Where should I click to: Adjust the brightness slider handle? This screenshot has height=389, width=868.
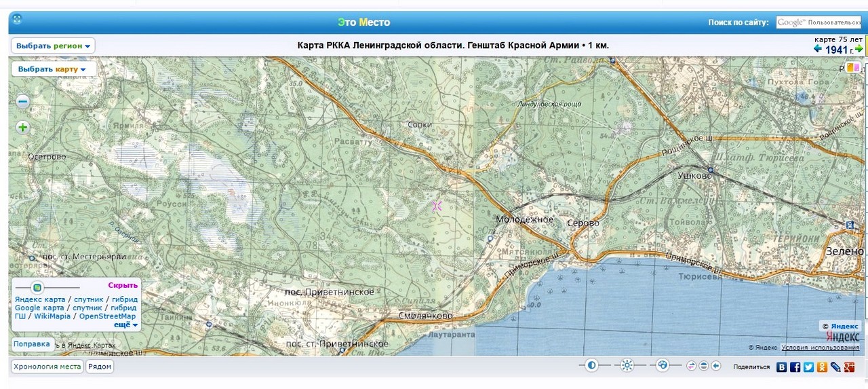click(627, 366)
